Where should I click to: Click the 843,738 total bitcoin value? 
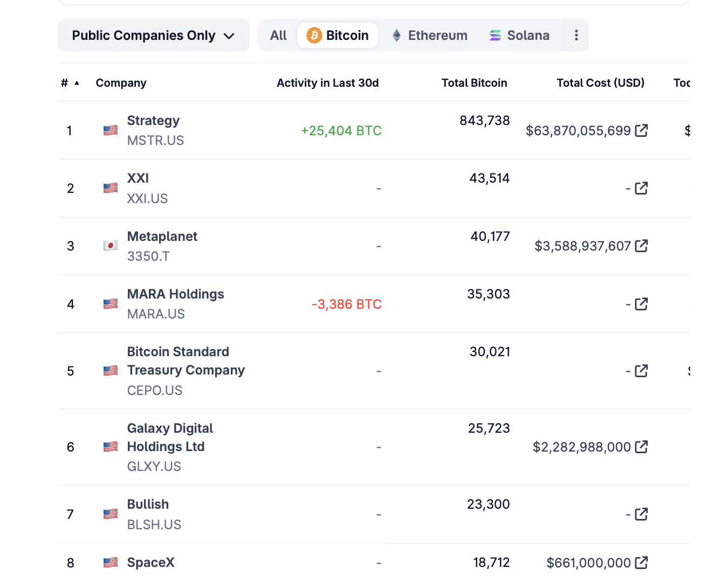point(485,121)
